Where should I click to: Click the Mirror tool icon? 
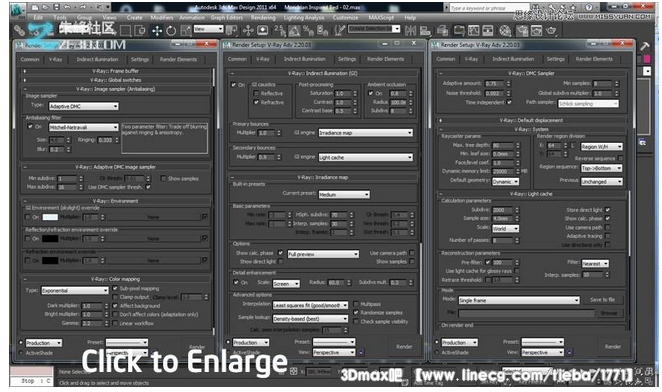pyautogui.click(x=410, y=30)
